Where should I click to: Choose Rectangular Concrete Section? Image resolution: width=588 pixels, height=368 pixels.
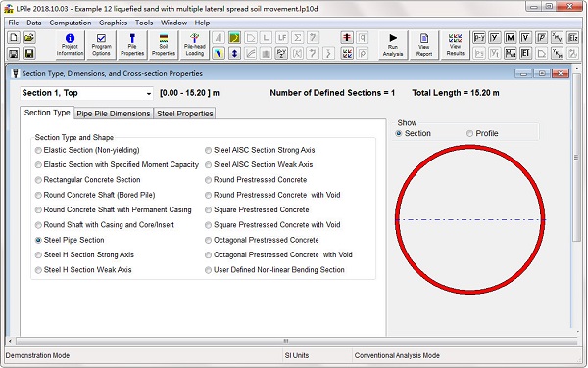[88, 180]
